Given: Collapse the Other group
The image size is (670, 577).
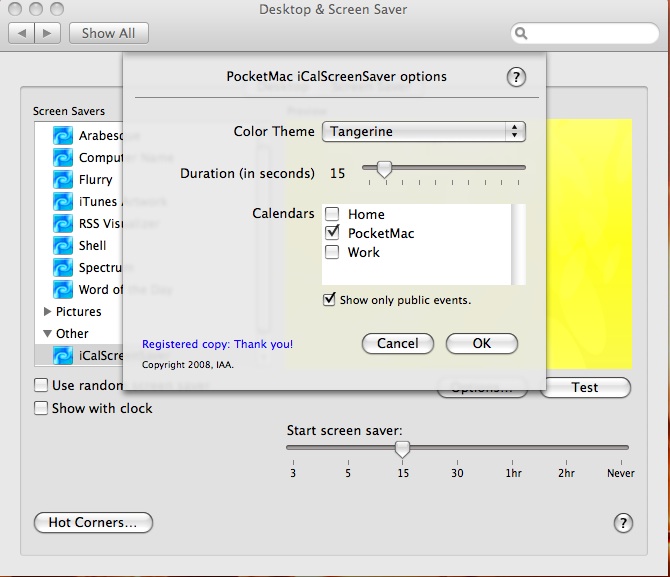Looking at the screenshot, I should (x=47, y=333).
